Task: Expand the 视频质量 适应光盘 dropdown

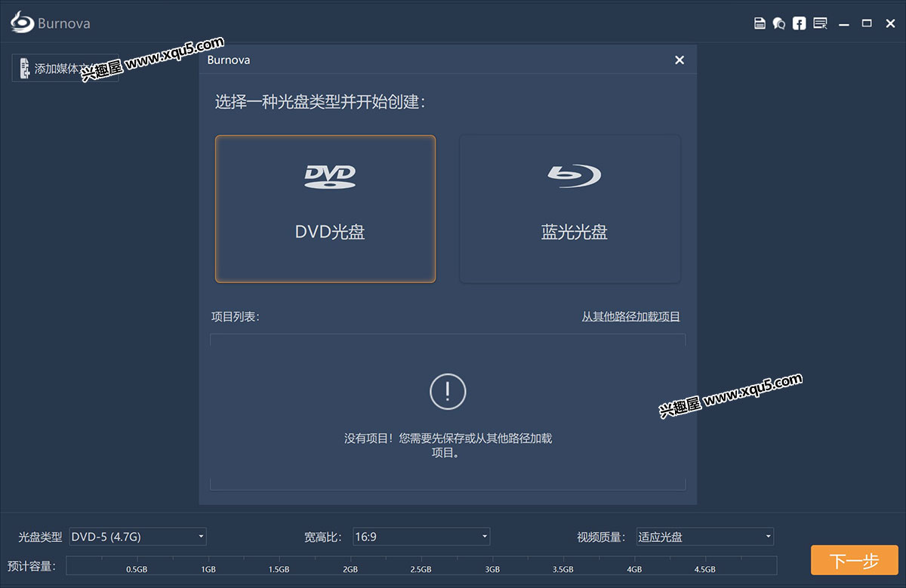Action: pyautogui.click(x=705, y=537)
